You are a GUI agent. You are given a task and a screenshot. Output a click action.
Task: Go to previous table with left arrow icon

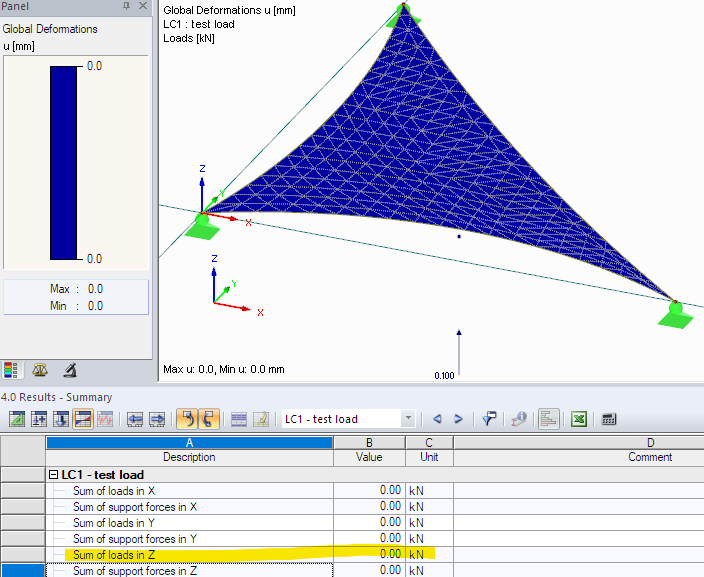coord(135,419)
